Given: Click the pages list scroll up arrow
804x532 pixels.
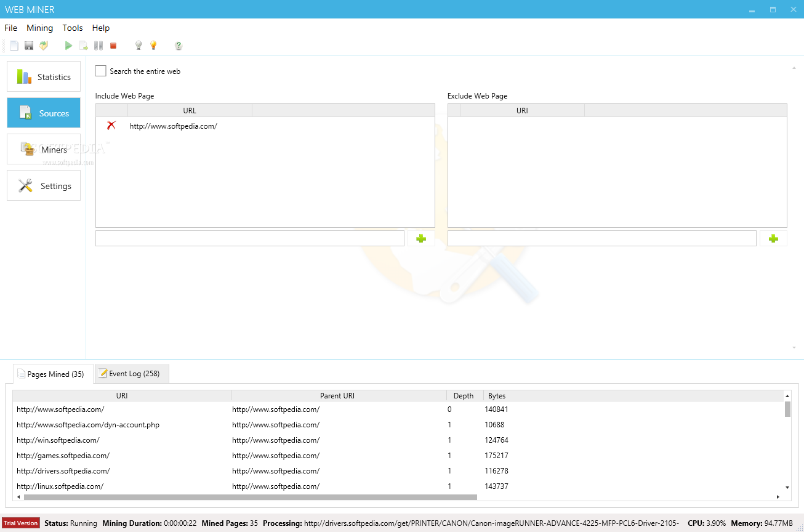Looking at the screenshot, I should (787, 396).
